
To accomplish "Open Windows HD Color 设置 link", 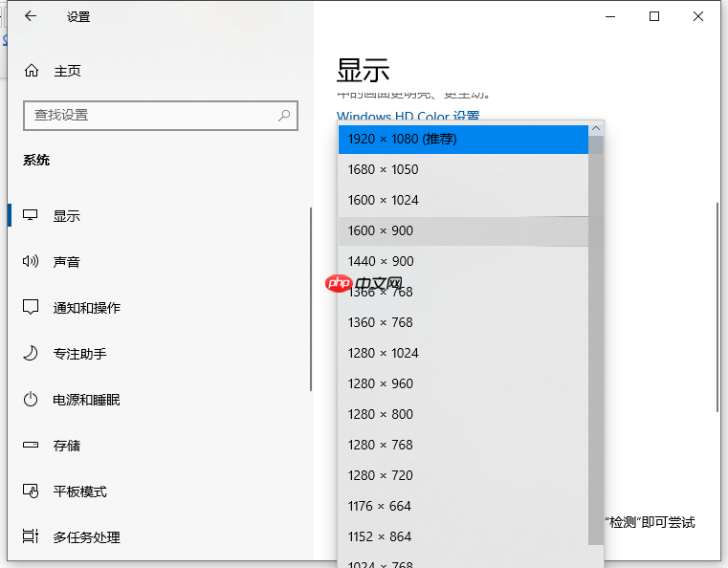I will [408, 115].
